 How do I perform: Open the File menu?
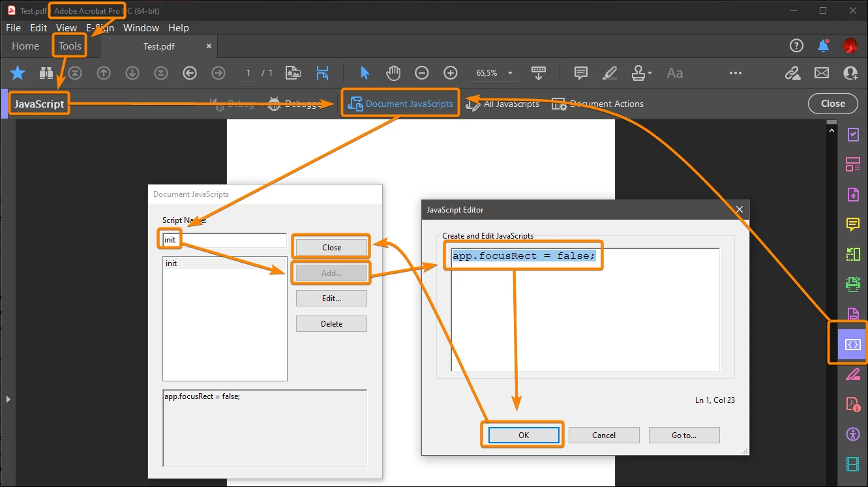pos(13,28)
